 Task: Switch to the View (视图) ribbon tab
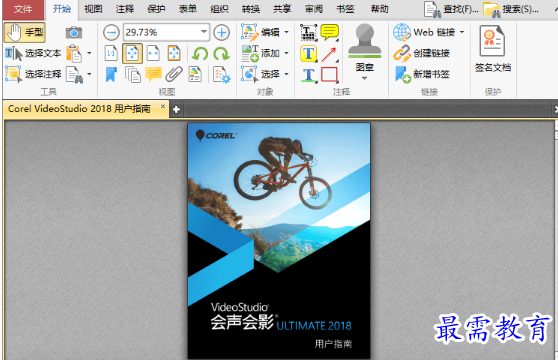[x=93, y=9]
